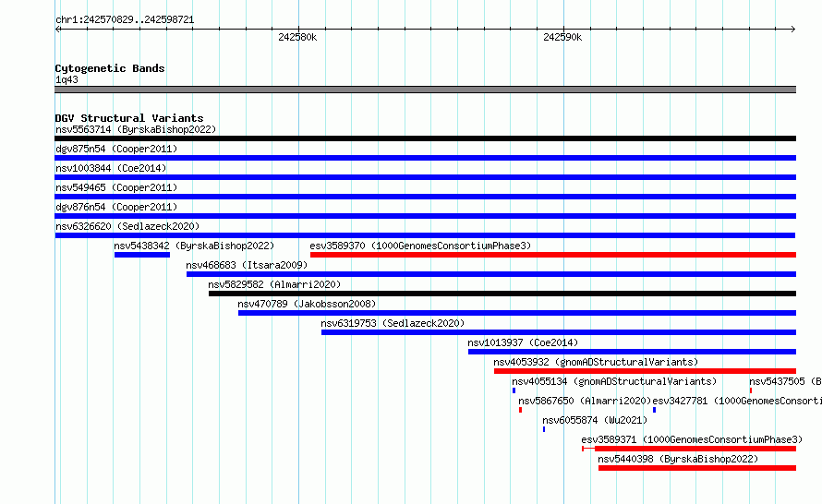Open nsv549465 (Cooper2011) label
This screenshot has height=504, width=822.
116,187
